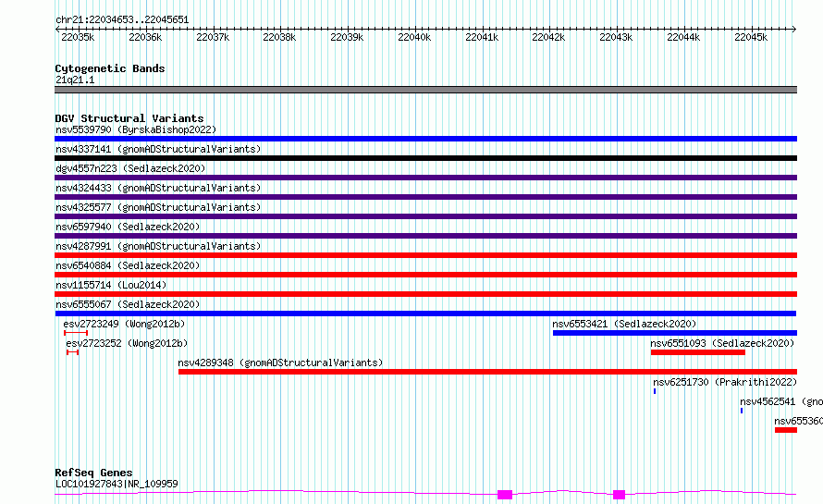Open the dgv4557n223 (Sedlazeck2020) label

(x=130, y=168)
